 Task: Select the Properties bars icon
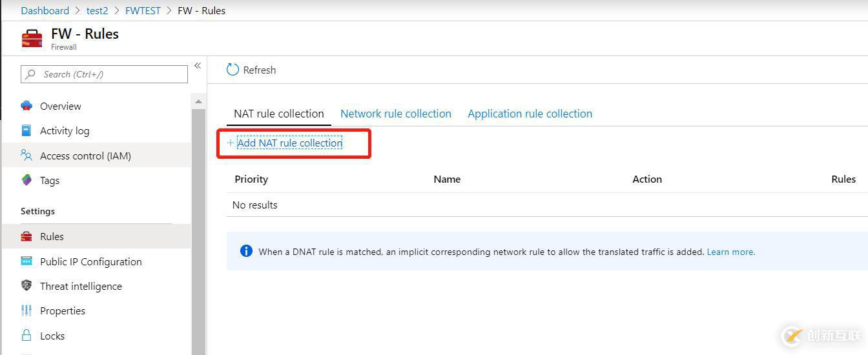point(26,310)
